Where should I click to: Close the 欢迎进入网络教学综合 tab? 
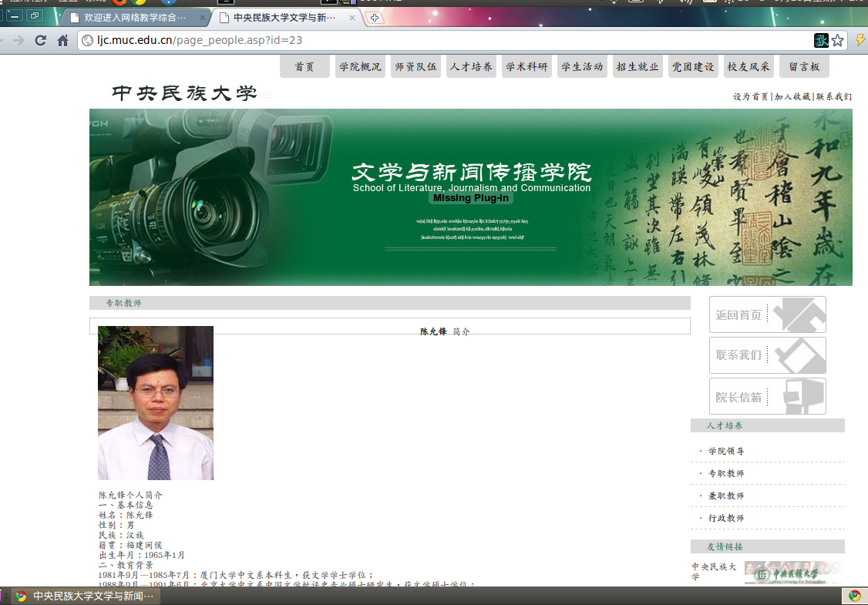pyautogui.click(x=202, y=18)
